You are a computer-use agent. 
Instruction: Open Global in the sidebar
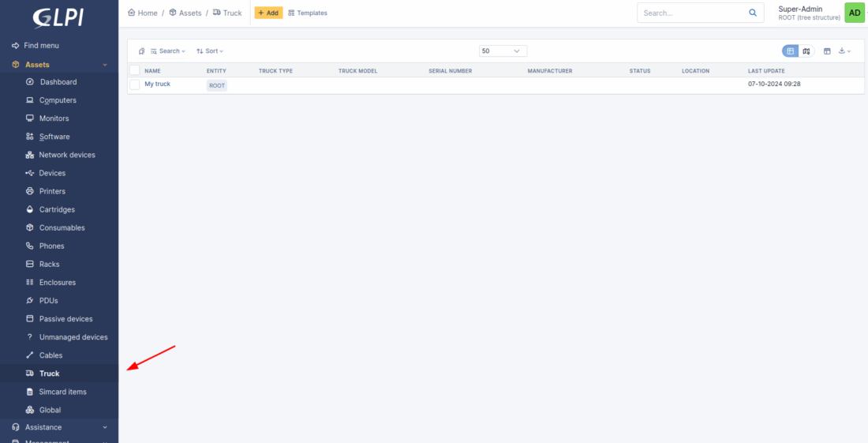click(x=50, y=411)
